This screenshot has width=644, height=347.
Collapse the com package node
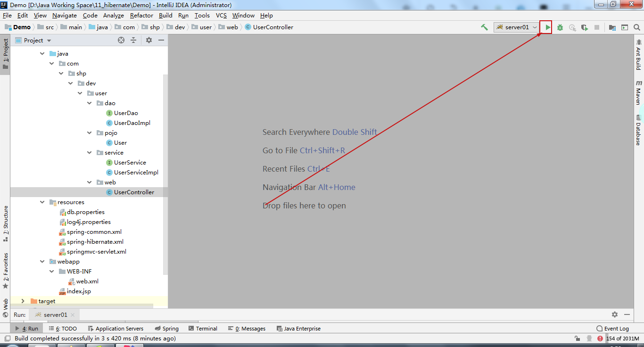(x=52, y=64)
